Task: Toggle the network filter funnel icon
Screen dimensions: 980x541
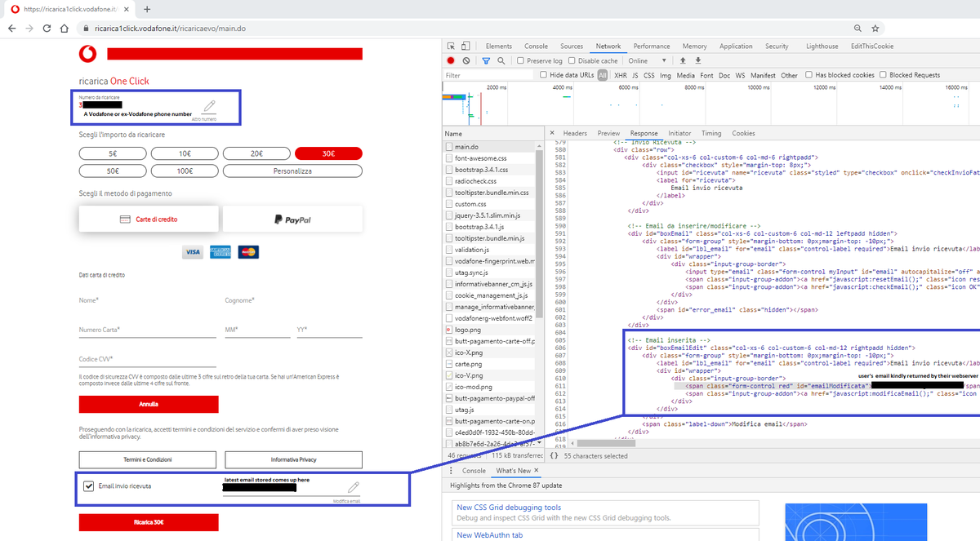Action: pos(486,60)
